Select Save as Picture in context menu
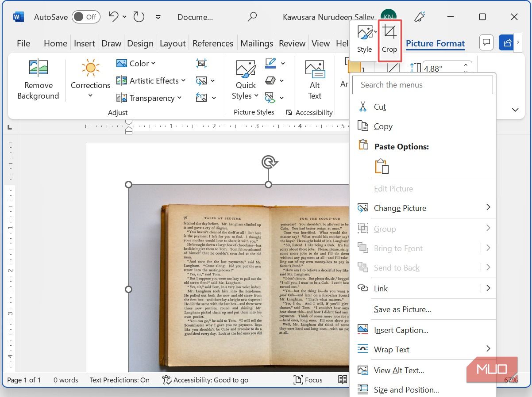The height and width of the screenshot is (397, 532). click(402, 309)
